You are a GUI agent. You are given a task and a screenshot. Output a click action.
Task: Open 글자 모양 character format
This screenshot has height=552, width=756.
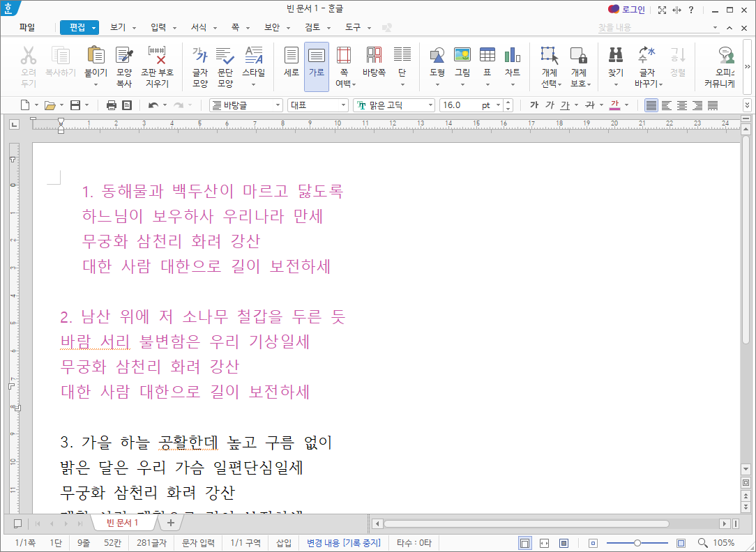[x=200, y=66]
